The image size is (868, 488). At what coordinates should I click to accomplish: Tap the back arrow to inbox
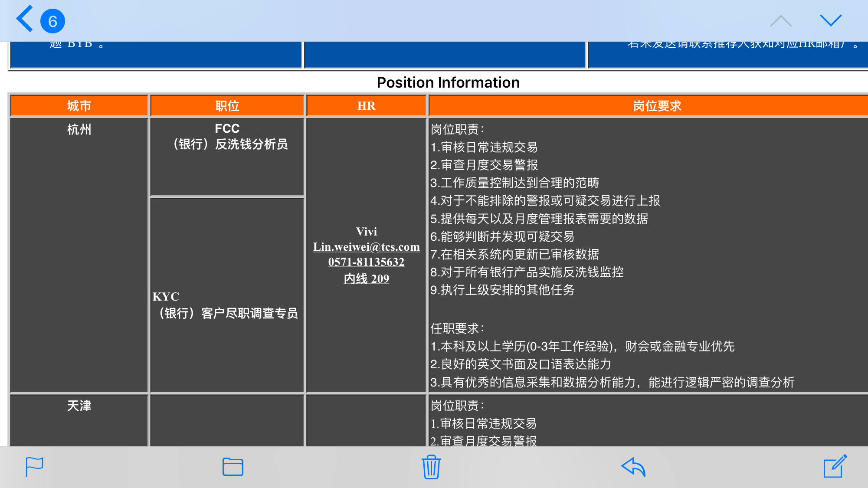coord(25,20)
